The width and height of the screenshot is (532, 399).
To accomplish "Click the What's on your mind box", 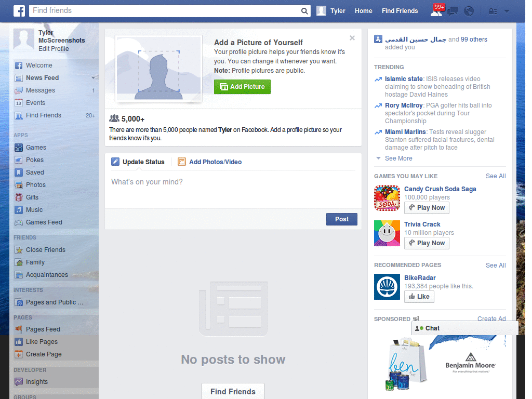I will point(233,189).
